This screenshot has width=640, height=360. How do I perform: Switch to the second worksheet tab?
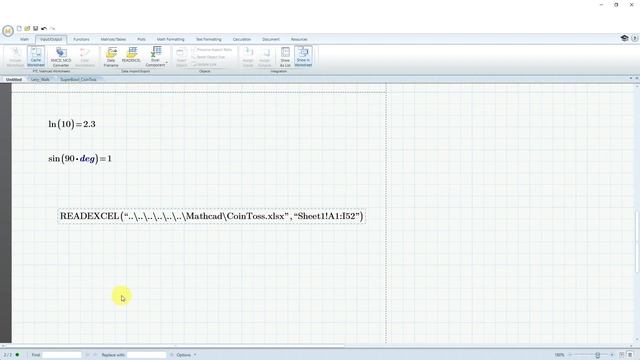click(40, 79)
